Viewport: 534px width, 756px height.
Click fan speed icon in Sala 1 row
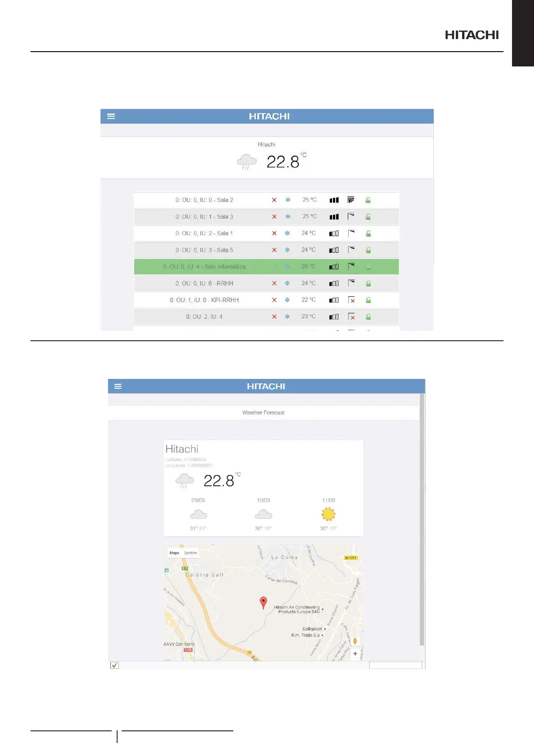click(334, 233)
